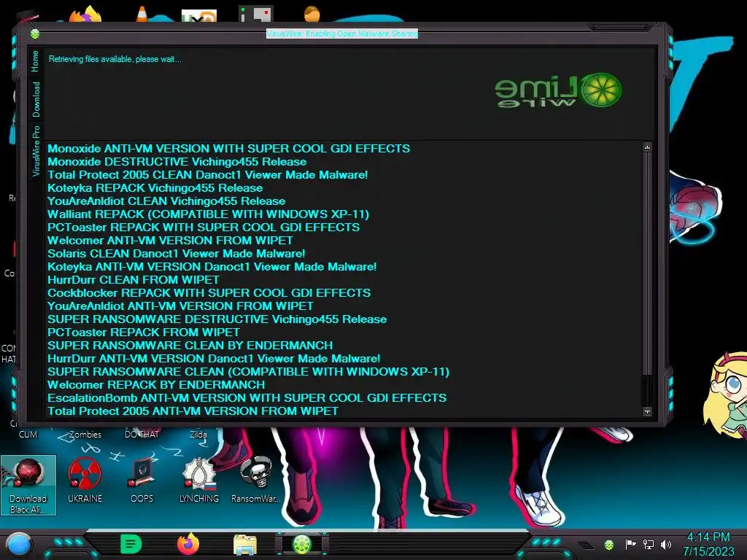Screen dimensions: 747x560
Task: Switch to the Download sidebar tab
Action: 36,99
